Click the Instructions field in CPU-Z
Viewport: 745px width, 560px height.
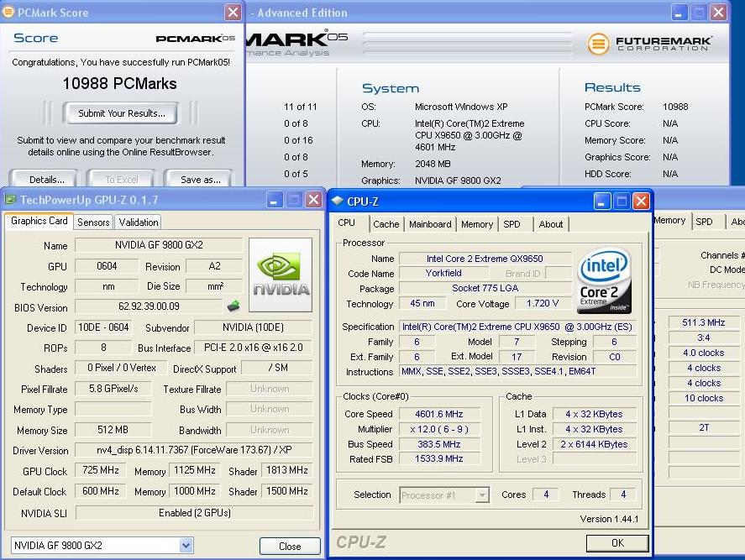click(518, 371)
